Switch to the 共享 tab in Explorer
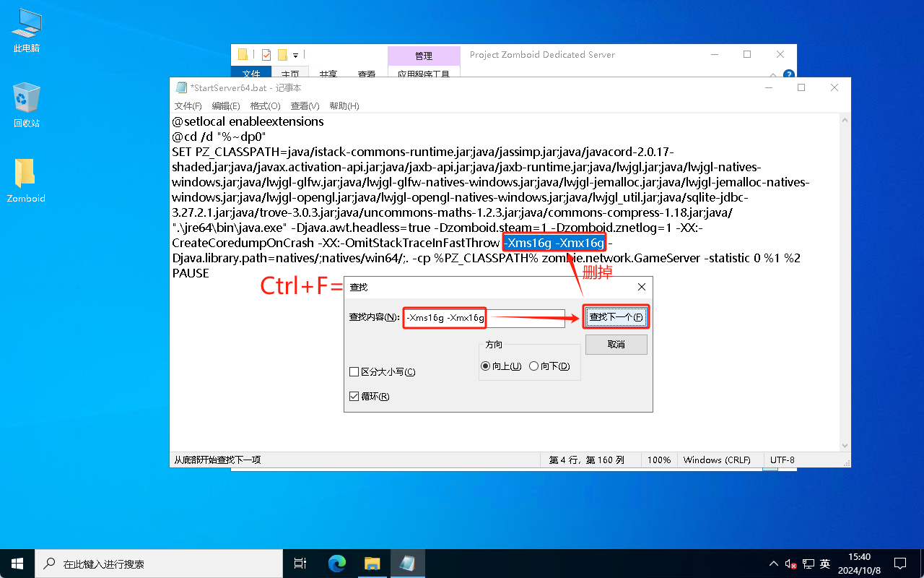Screen dimensions: 924x578 pos(328,74)
